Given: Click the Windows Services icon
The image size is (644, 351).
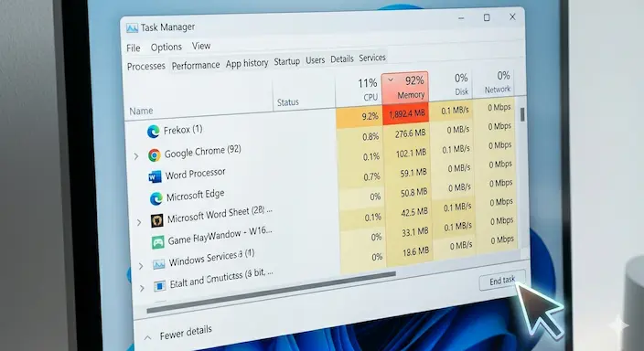Looking at the screenshot, I should pyautogui.click(x=159, y=264).
